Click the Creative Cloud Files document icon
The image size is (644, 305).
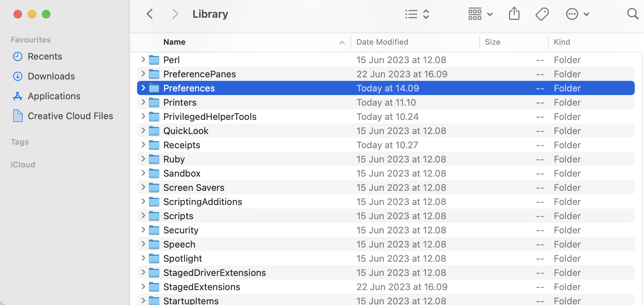18,116
